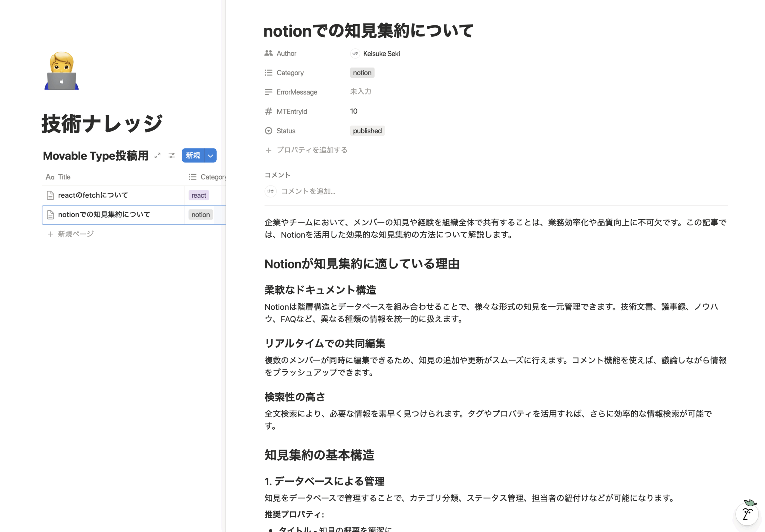Click the Category column header in table
This screenshot has height=532, width=765.
click(x=212, y=177)
